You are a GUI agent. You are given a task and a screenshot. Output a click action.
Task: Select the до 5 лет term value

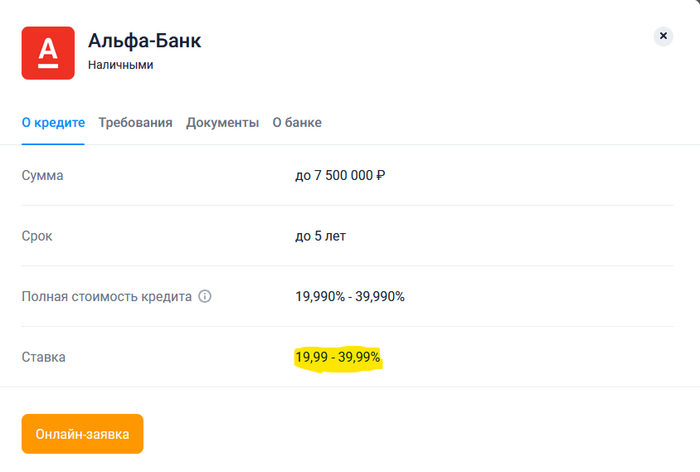tap(320, 236)
